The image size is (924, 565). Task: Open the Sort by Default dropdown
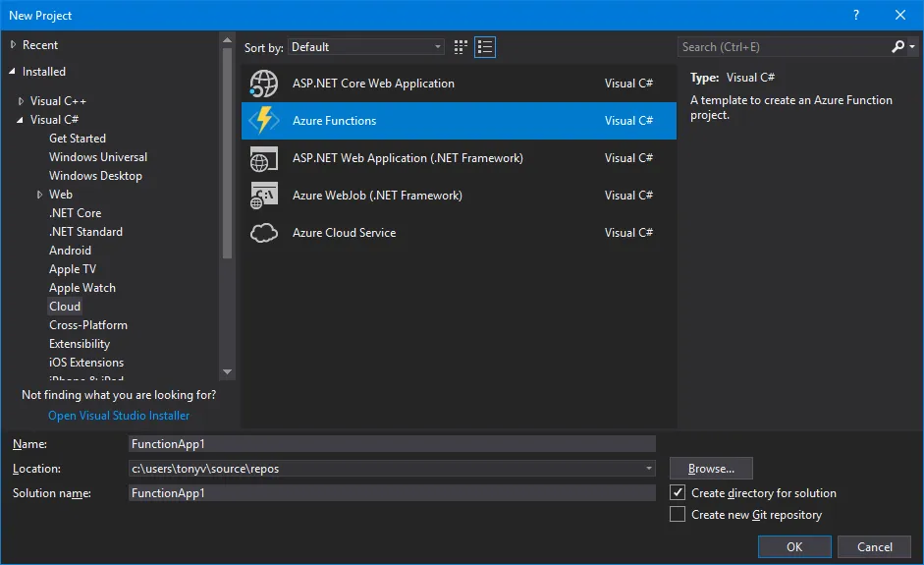(x=366, y=47)
